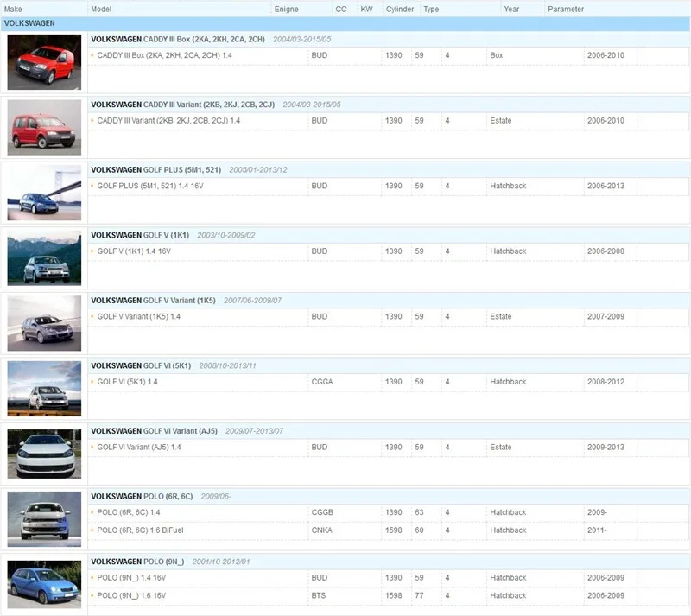Viewport: 691px width, 616px height.
Task: Open the Golf VI (5K1) car thumbnail
Action: [x=44, y=389]
